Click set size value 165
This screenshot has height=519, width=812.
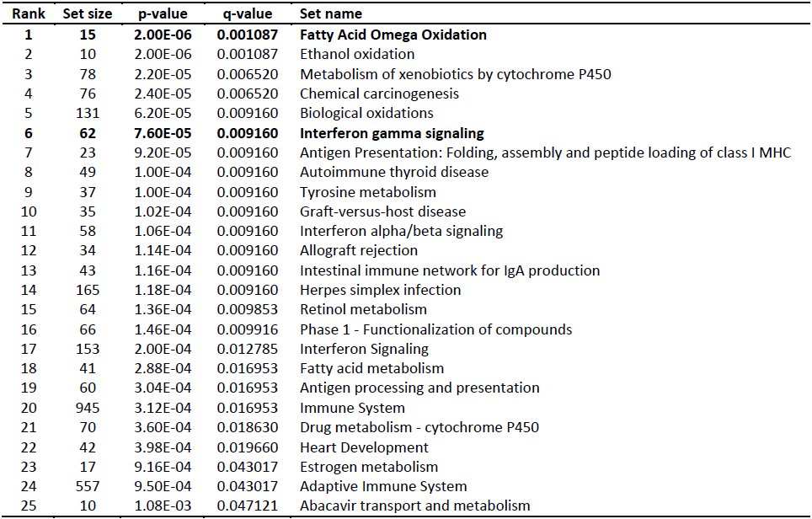88,290
